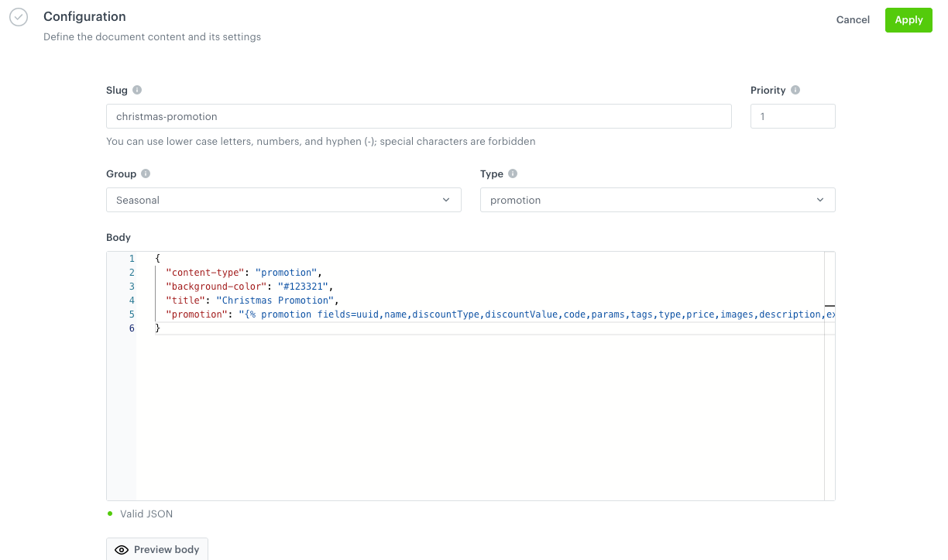Image resolution: width=948 pixels, height=560 pixels.
Task: Click the green Valid JSON status dot
Action: pos(110,514)
